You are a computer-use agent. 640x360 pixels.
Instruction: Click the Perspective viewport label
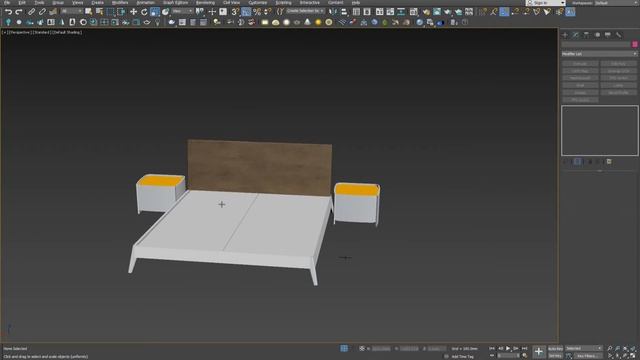click(x=20, y=32)
